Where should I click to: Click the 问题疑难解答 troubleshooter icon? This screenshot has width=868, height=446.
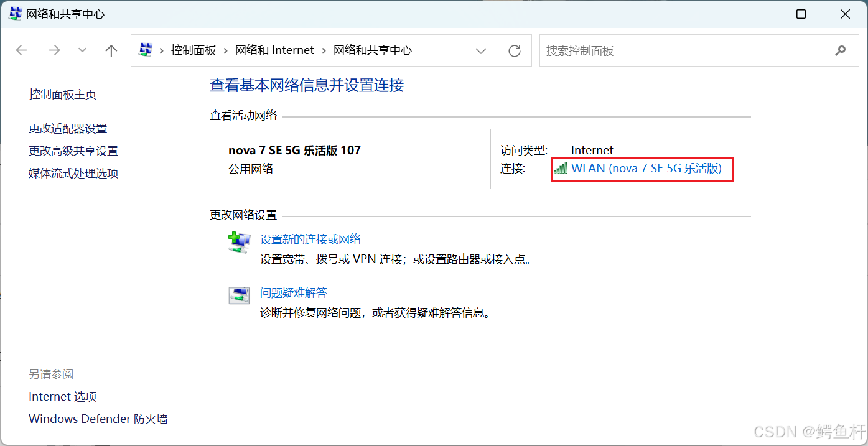click(x=239, y=295)
